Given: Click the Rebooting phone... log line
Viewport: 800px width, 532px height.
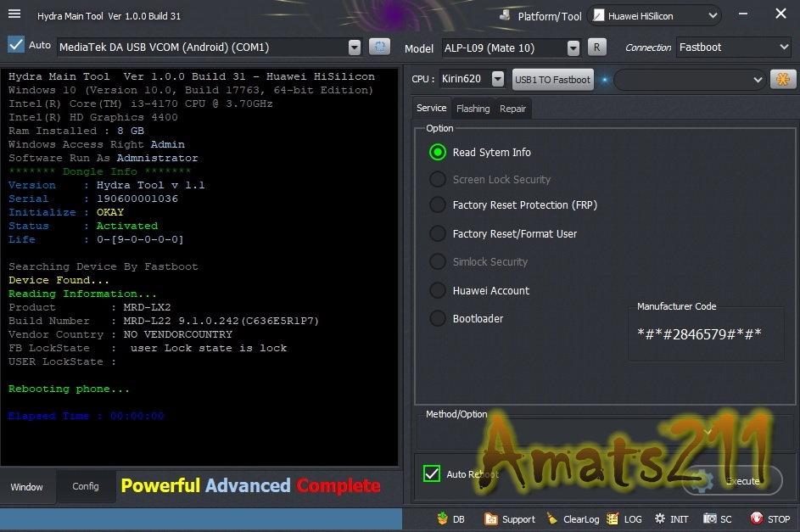Looking at the screenshot, I should (69, 389).
